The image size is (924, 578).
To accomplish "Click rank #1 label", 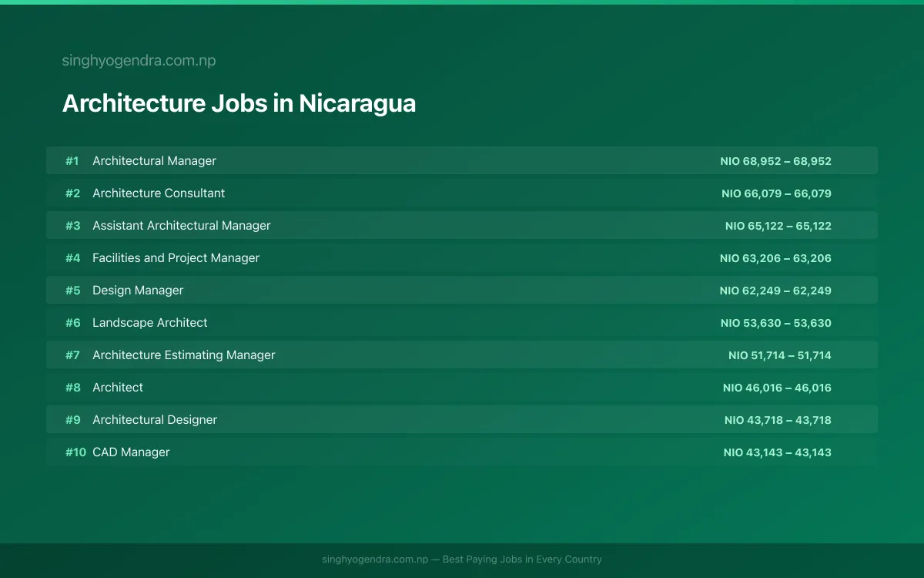I will [72, 161].
